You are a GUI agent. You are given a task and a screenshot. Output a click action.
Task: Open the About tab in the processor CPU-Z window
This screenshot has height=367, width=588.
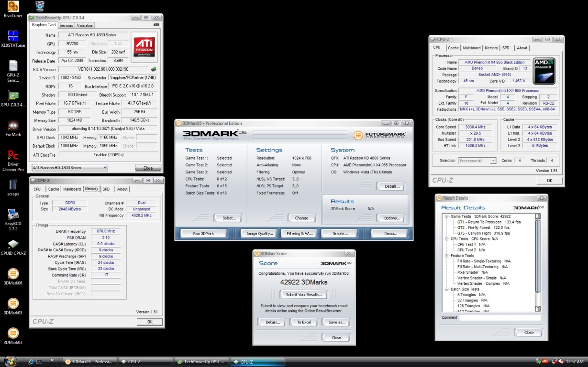point(522,48)
